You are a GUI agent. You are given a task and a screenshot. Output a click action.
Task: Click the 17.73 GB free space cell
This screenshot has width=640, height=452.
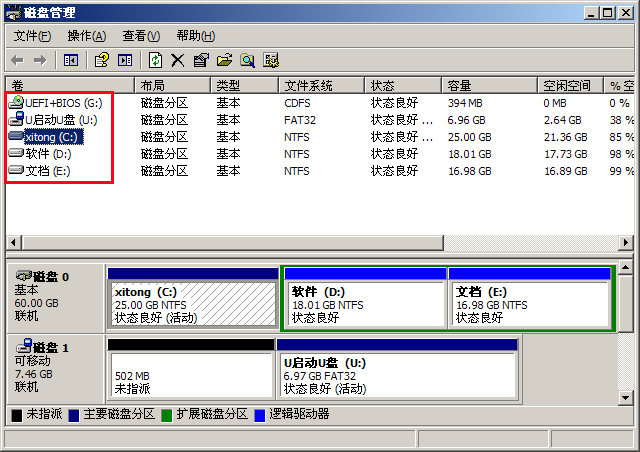click(565, 154)
